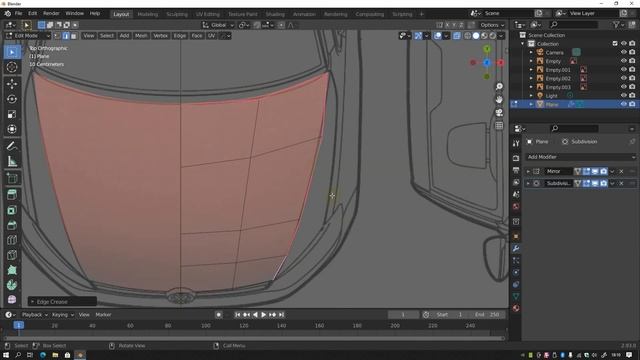Open Active Tool properties tab icon
The height and width of the screenshot is (360, 640).
click(516, 143)
